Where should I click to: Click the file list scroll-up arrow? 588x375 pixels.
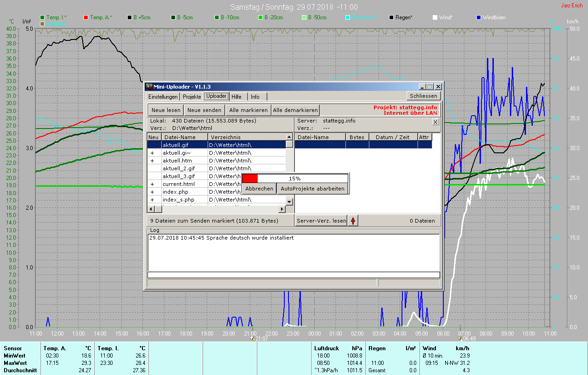[289, 137]
